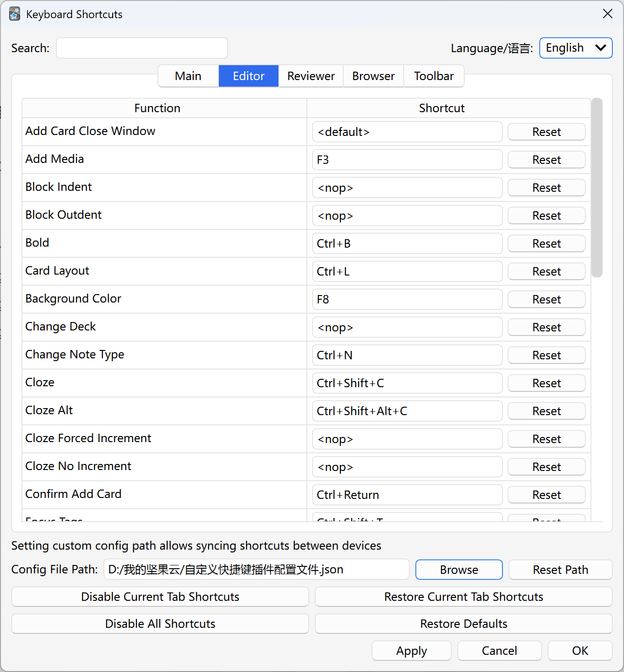Select the Toolbar tab
Screen dimensions: 624x672
pos(434,76)
